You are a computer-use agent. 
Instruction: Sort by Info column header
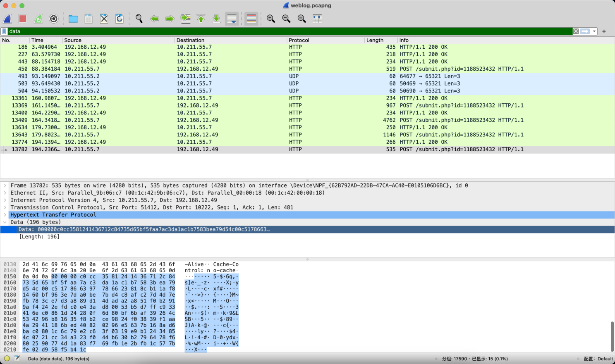pos(506,40)
